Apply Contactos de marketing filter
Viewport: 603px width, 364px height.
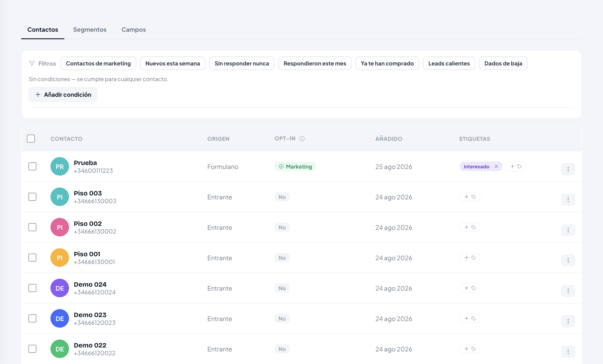point(98,63)
